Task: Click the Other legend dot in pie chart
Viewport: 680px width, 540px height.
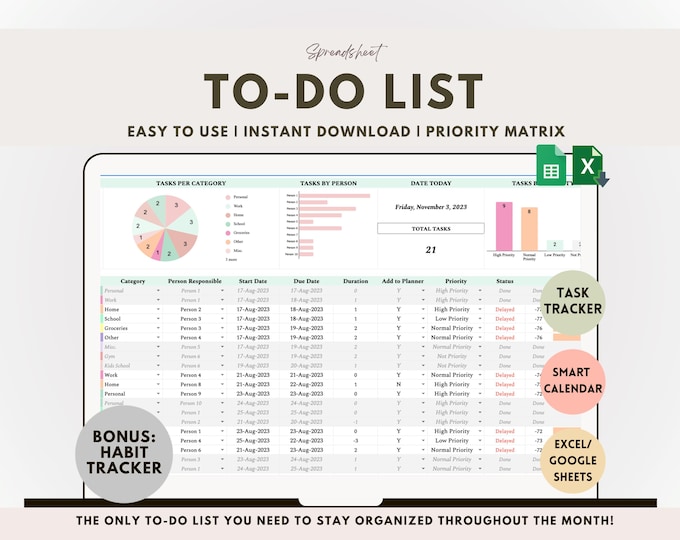Action: click(x=228, y=242)
